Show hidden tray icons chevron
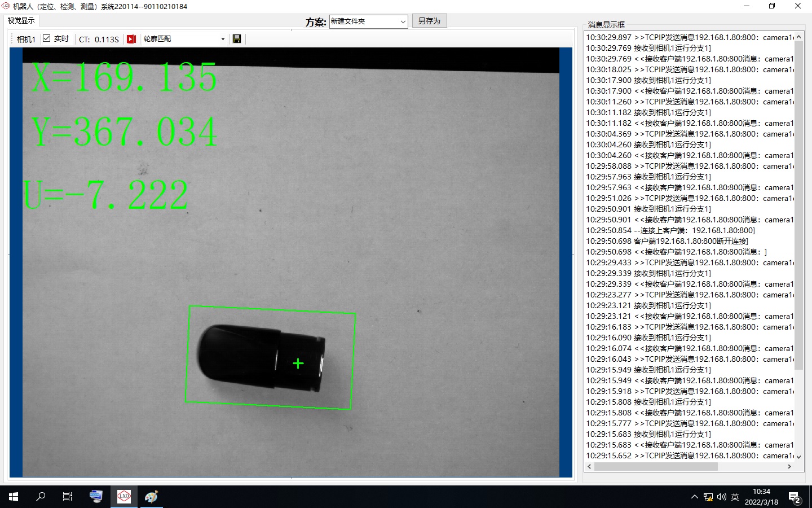Viewport: 812px width, 508px height. [x=694, y=497]
